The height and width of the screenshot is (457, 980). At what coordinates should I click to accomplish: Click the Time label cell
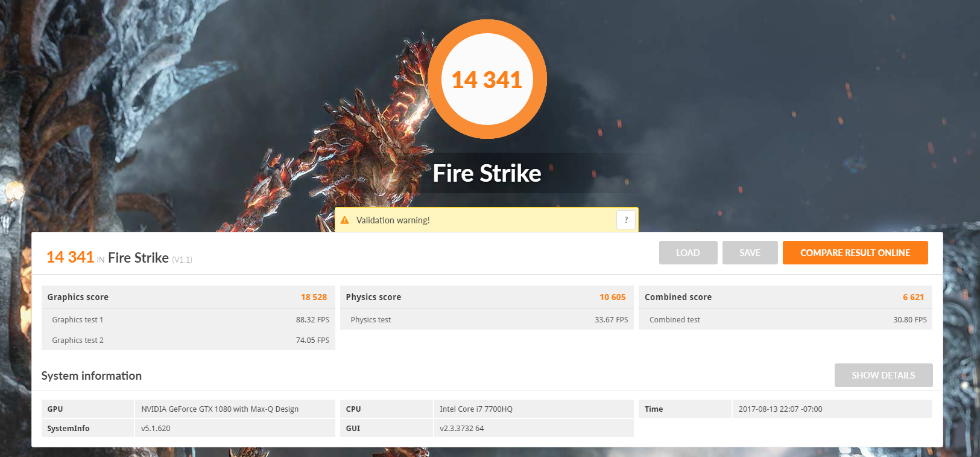pos(684,409)
